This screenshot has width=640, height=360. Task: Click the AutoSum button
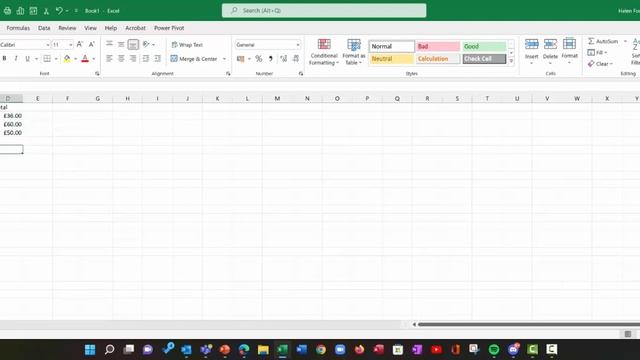[x=603, y=41]
